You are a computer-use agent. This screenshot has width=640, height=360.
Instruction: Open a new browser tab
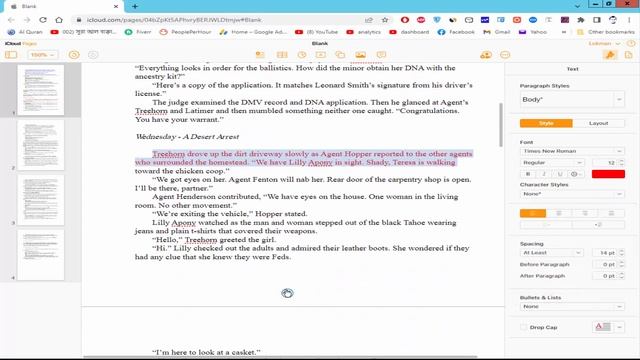coord(135,6)
